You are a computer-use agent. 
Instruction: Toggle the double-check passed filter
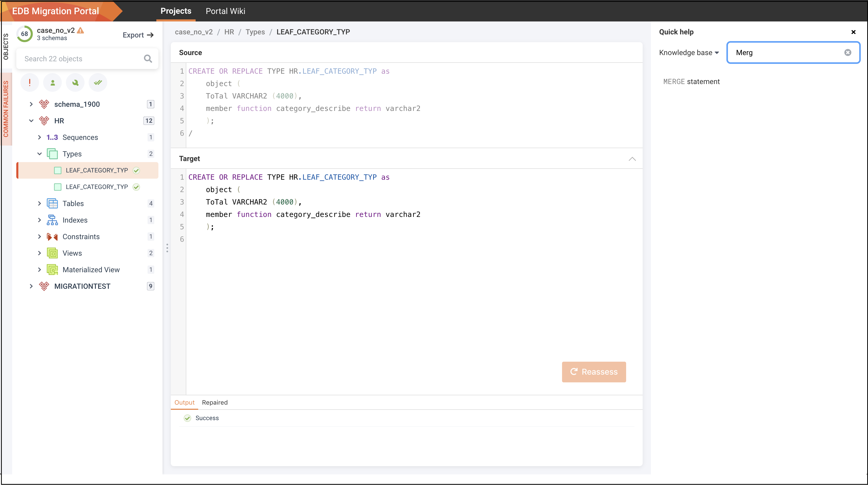tap(98, 82)
